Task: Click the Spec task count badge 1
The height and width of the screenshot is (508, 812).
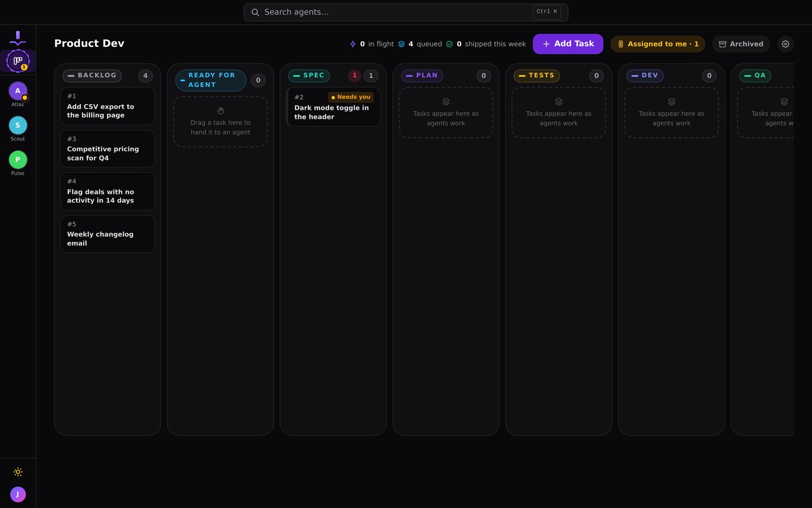Action: point(371,76)
